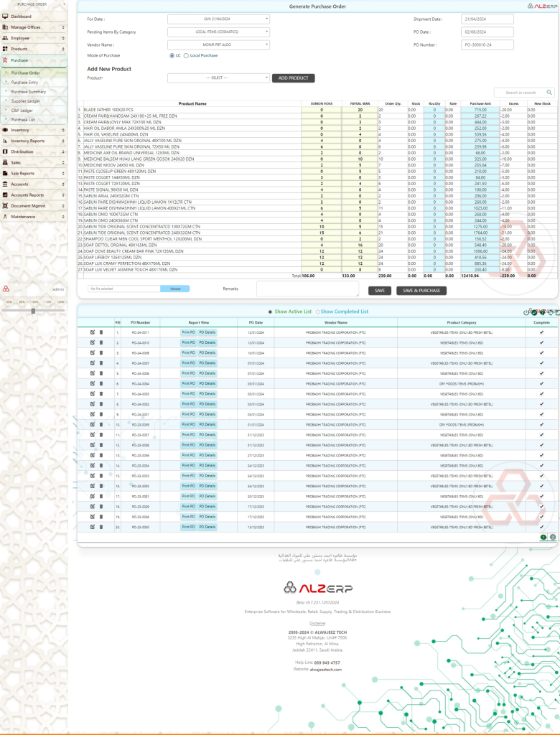Click the Manage Offices building icon
Image resolution: width=560 pixels, height=735 pixels.
pos(5,27)
